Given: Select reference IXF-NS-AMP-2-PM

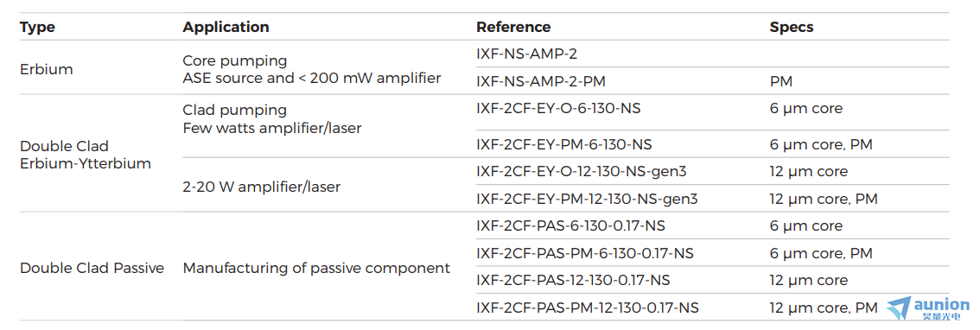Looking at the screenshot, I should click(540, 81).
